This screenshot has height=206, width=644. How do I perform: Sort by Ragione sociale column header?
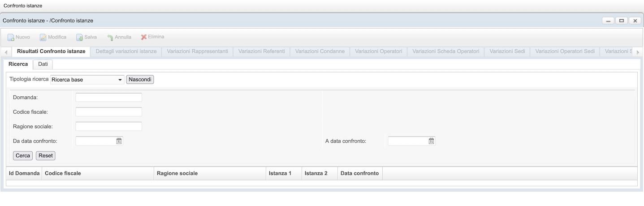coord(177,173)
